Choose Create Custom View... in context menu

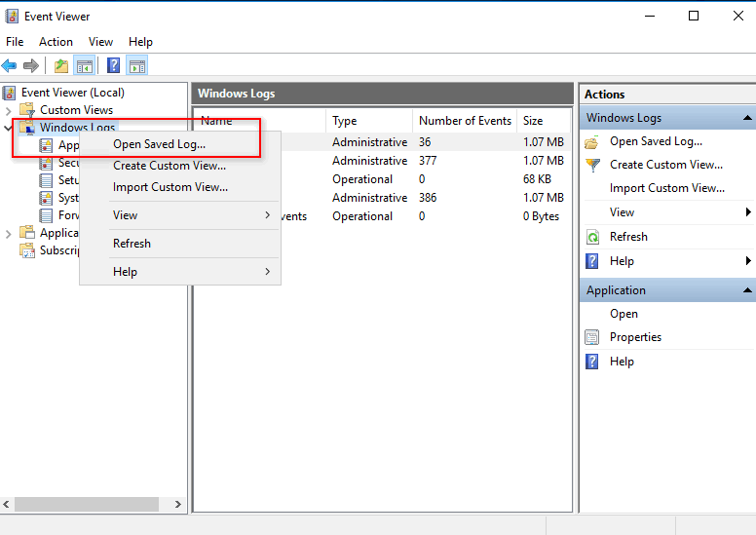[x=180, y=166]
